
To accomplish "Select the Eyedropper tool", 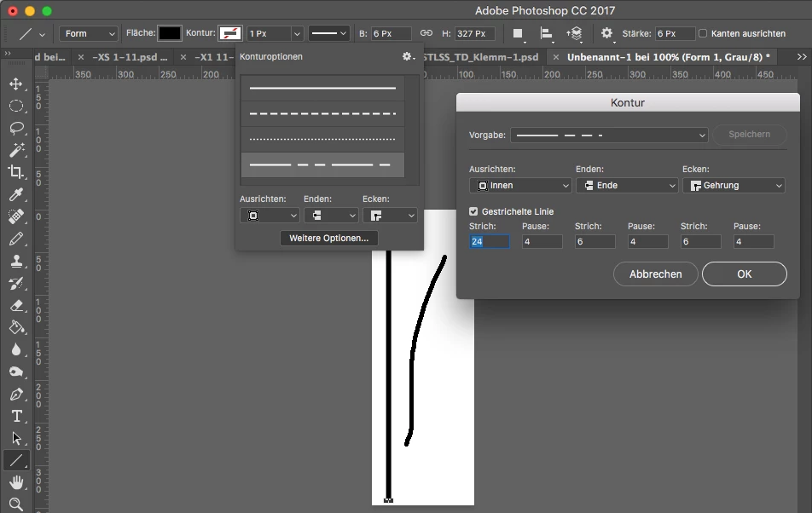I will pos(16,194).
